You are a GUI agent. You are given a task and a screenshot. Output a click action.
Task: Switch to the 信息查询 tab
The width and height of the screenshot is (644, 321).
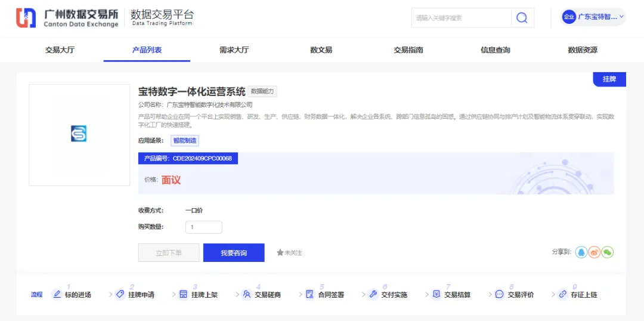pos(496,50)
